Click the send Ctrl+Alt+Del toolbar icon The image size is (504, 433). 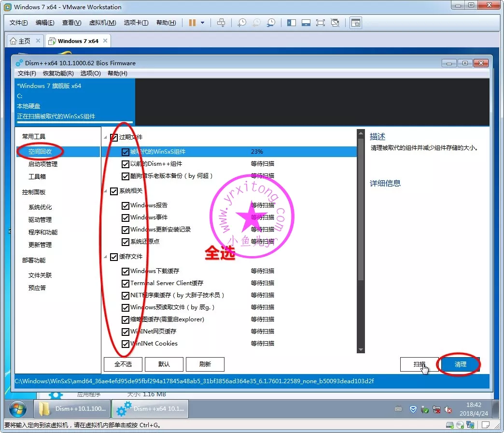coord(221,23)
